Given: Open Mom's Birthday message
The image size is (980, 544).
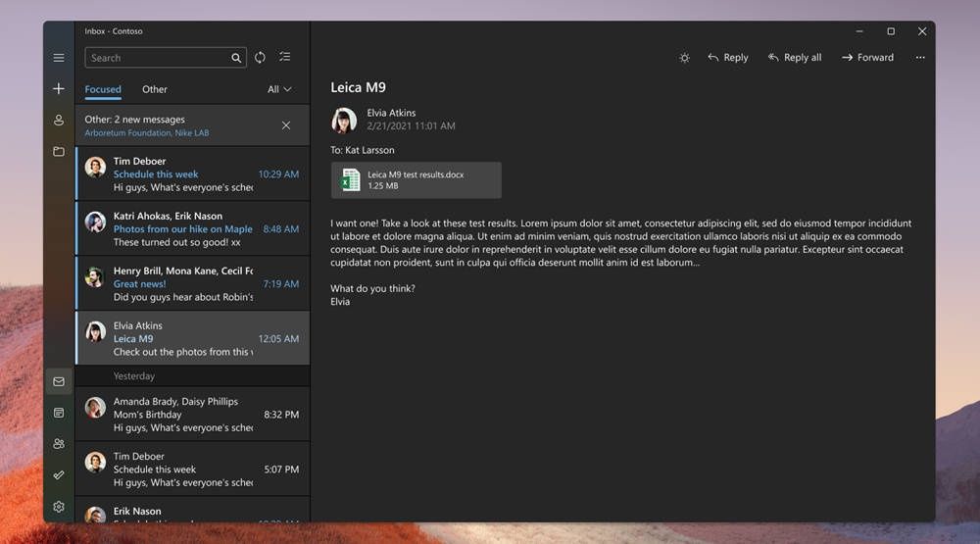Looking at the screenshot, I should (192, 414).
